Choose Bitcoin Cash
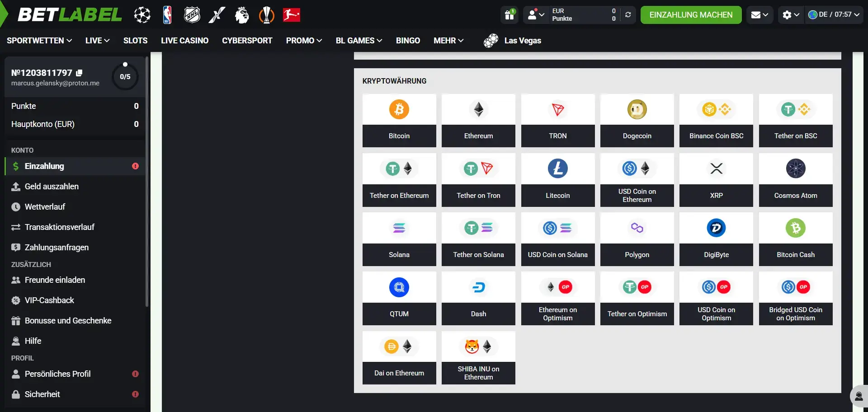 coord(796,239)
